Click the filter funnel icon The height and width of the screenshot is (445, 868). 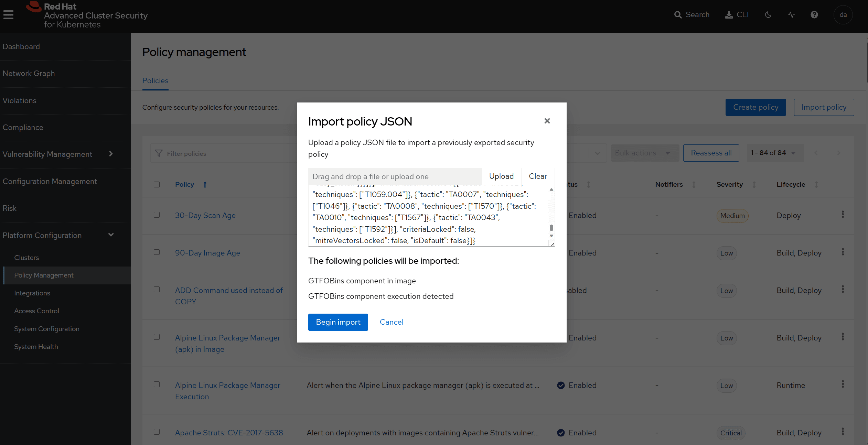(159, 153)
